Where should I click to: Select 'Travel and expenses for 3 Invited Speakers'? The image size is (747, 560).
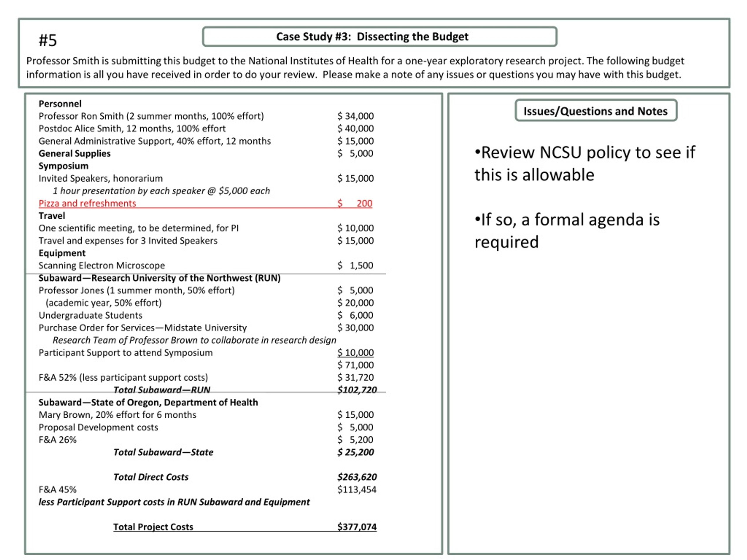coord(128,241)
